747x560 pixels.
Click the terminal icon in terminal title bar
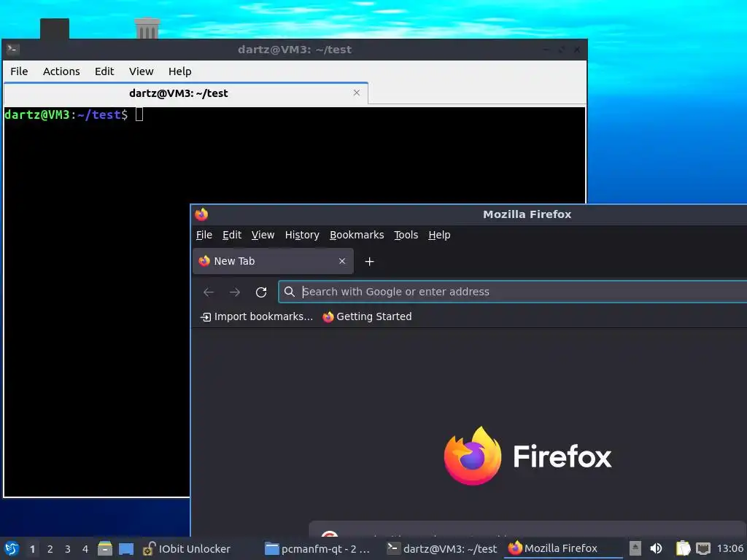pos(12,49)
